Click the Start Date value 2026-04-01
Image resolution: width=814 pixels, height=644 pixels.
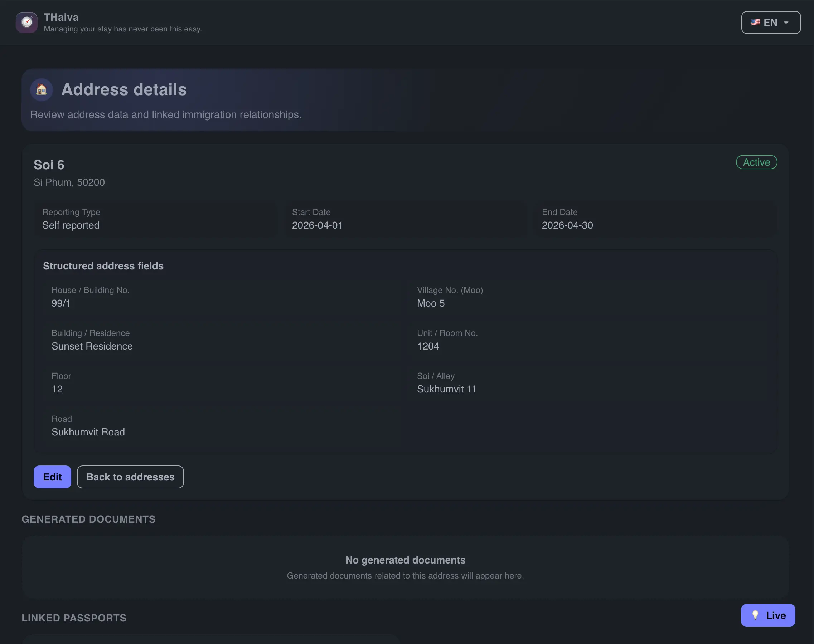317,225
